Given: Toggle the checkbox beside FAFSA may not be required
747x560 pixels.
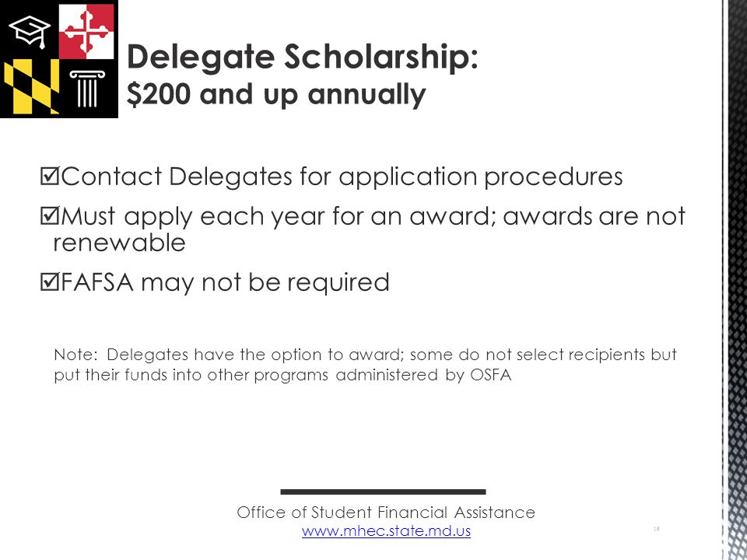Looking at the screenshot, I should point(49,282).
